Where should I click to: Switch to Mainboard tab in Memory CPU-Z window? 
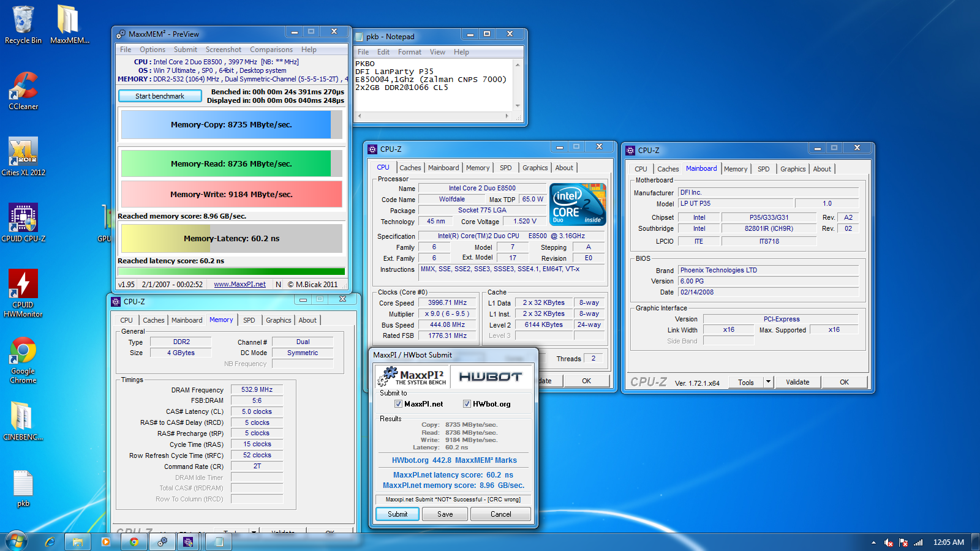tap(187, 320)
